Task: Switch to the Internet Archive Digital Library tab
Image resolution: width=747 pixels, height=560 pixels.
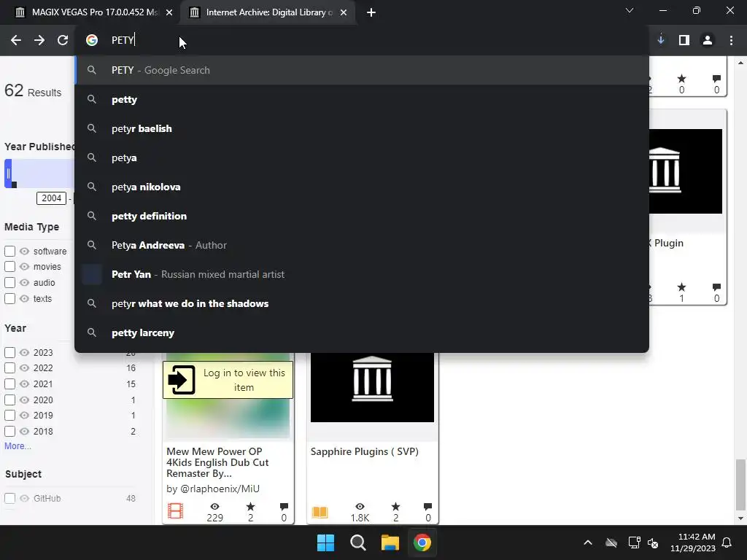Action: [267, 12]
